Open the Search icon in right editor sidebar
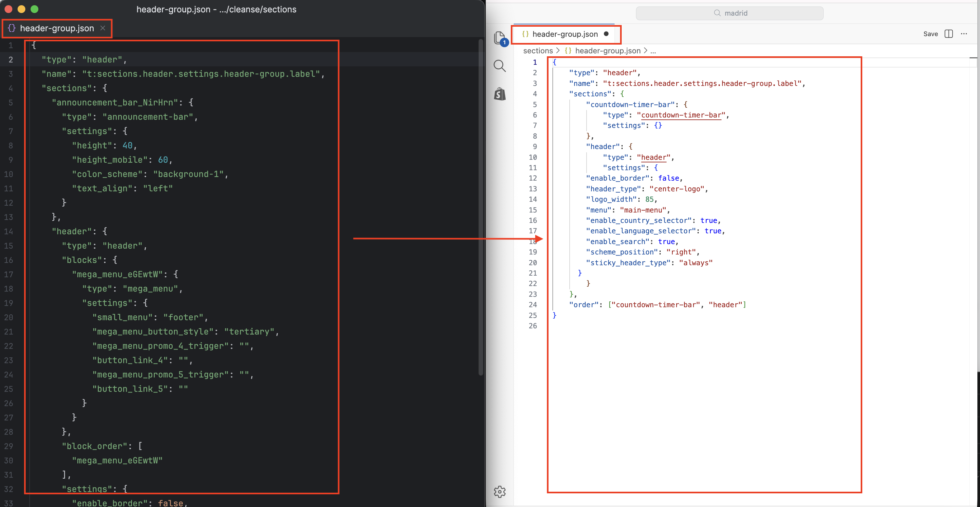The image size is (980, 507). (499, 66)
